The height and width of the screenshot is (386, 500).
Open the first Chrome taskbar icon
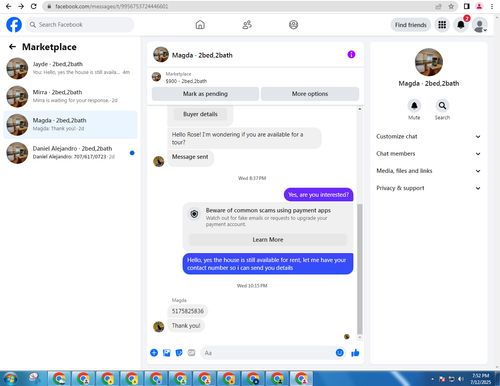(59, 379)
